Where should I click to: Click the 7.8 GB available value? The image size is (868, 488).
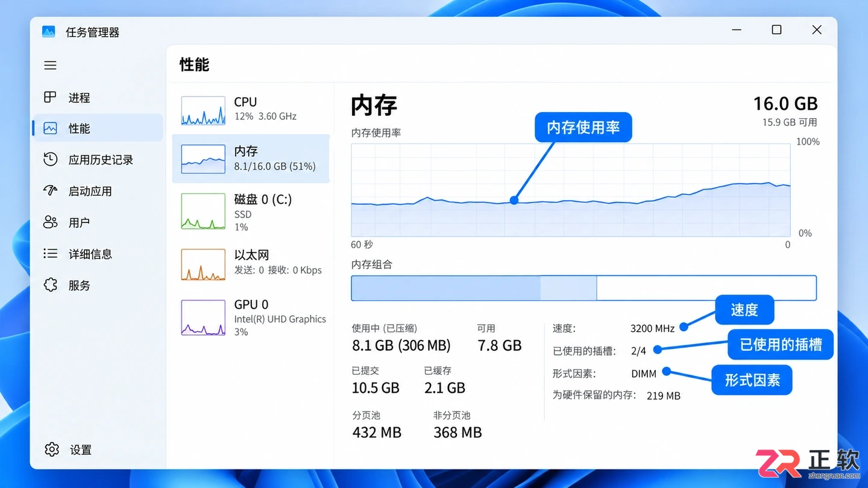click(x=499, y=345)
